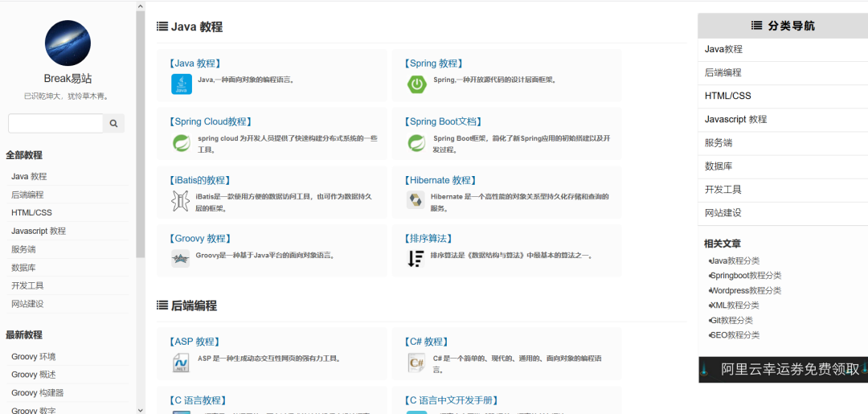Open 【Spring Boot文档】 link
Image resolution: width=868 pixels, height=414 pixels.
coord(442,121)
